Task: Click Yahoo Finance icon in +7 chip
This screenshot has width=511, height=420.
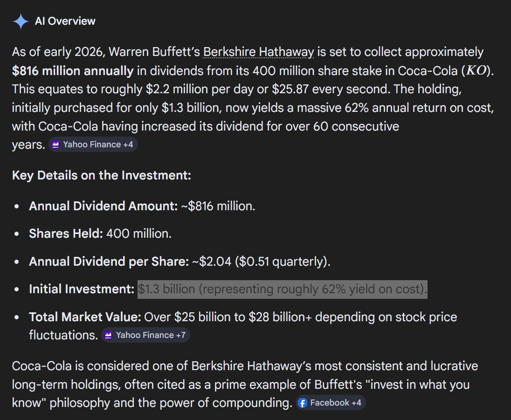Action: [x=109, y=335]
